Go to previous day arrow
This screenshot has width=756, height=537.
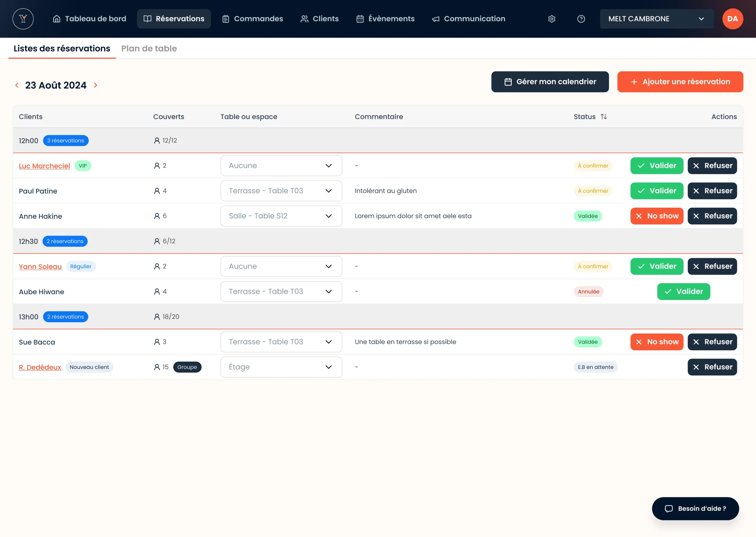pos(17,85)
